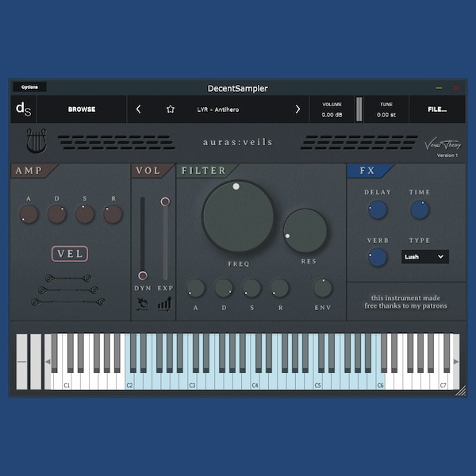Shift keyboard octave right arrow
The image size is (476, 476).
click(x=456, y=362)
